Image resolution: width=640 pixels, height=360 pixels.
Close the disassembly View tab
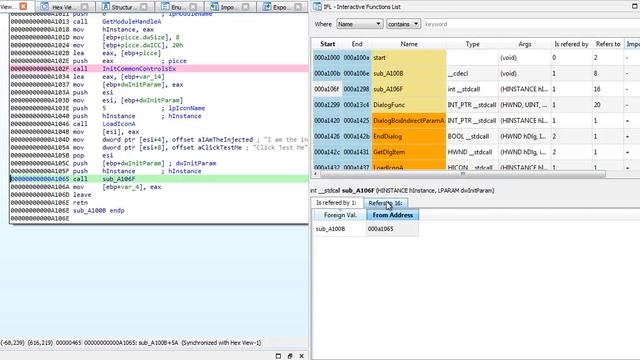23,6
